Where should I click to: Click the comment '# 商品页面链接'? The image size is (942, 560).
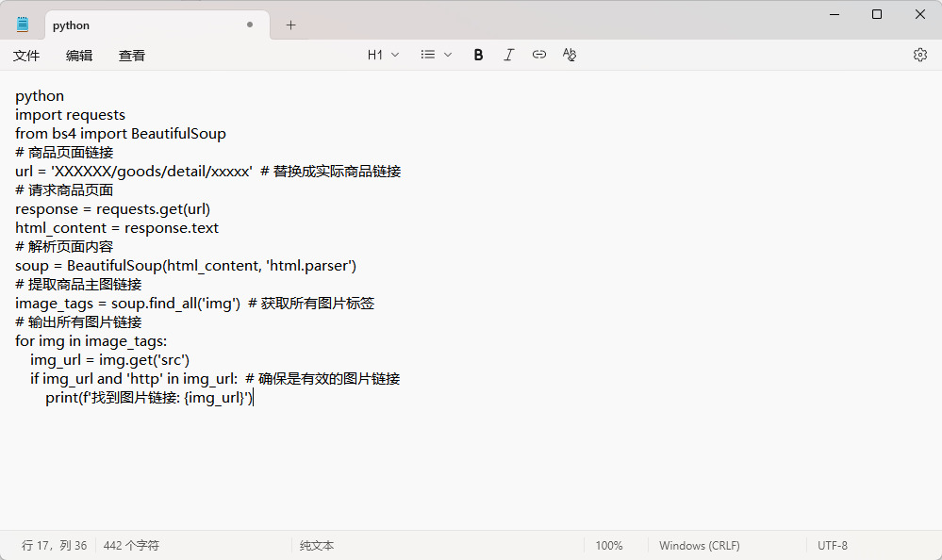(x=64, y=153)
